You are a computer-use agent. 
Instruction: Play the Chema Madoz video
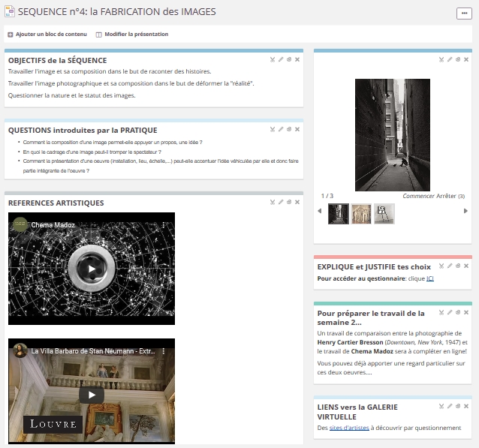pos(92,269)
